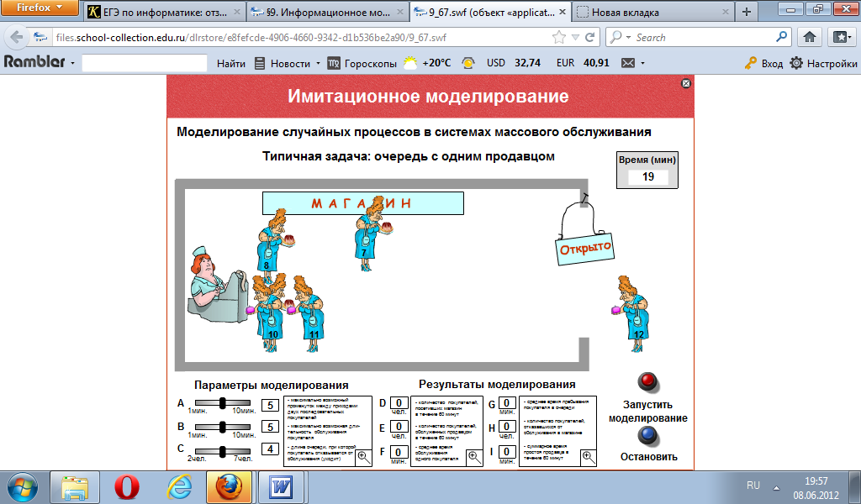The height and width of the screenshot is (504, 861).
Task: Click Найти button in Rambler toolbar
Action: [231, 64]
